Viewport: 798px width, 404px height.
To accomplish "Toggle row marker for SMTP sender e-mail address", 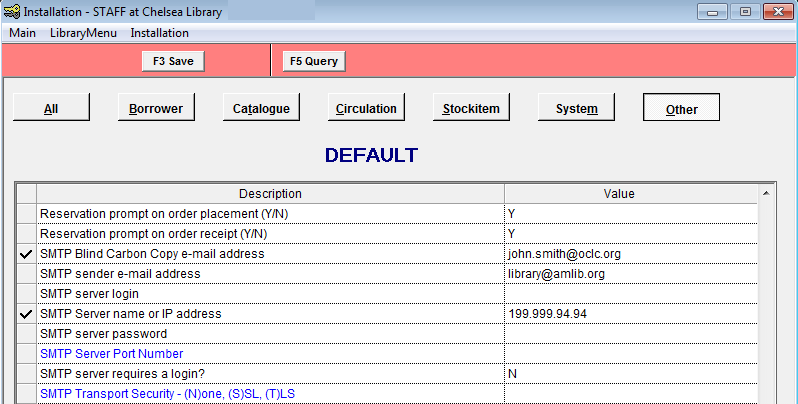I will coord(26,274).
